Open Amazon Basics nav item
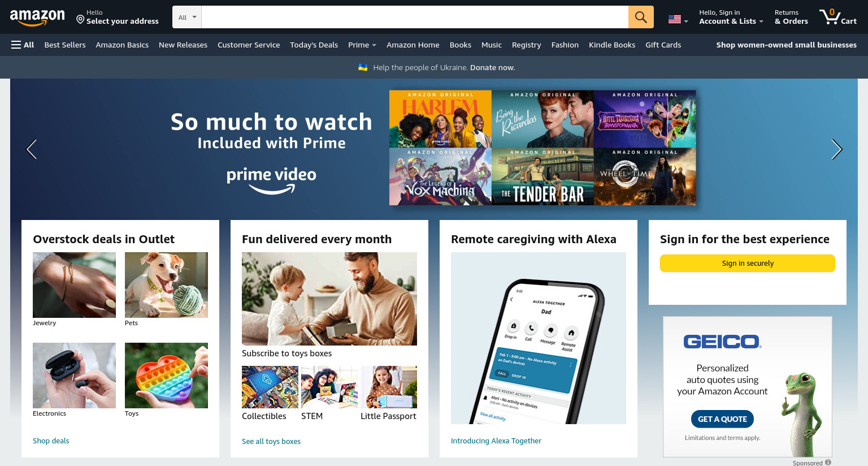The height and width of the screenshot is (466, 868). pyautogui.click(x=122, y=45)
